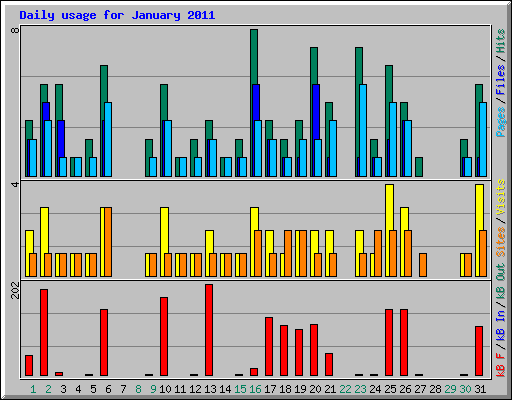512x400 pixels.
Task: Select day label '2' on the date axis
Action: pyautogui.click(x=48, y=389)
